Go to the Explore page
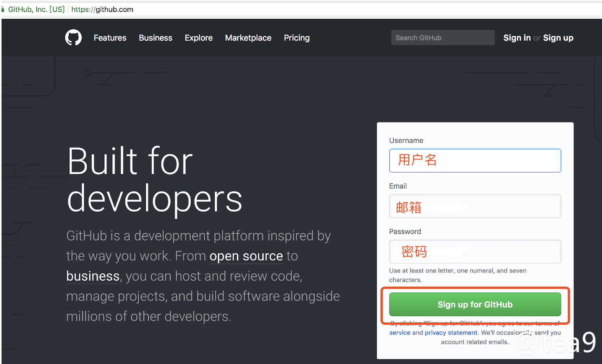 199,38
